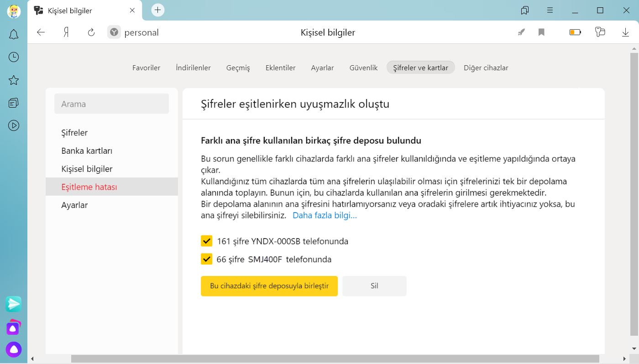Viewport: 639px width, 364px height.
Task: Select Eşitleme hatası in left menu
Action: [112, 187]
